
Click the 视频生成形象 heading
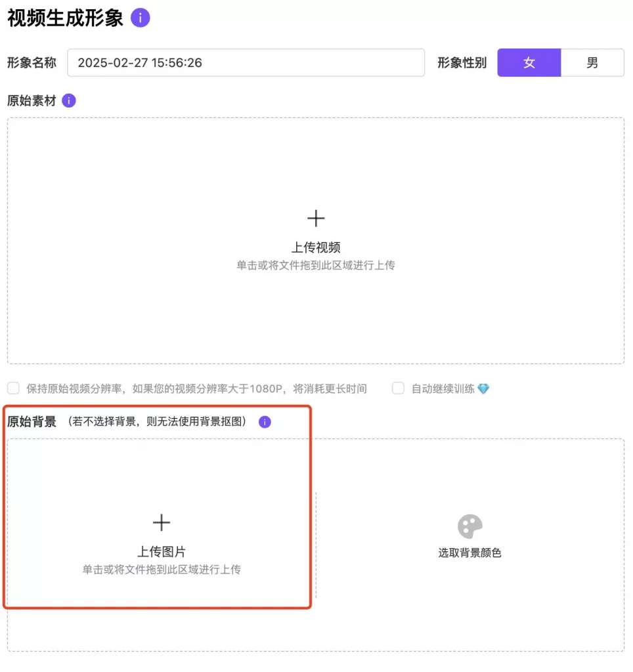[x=65, y=18]
